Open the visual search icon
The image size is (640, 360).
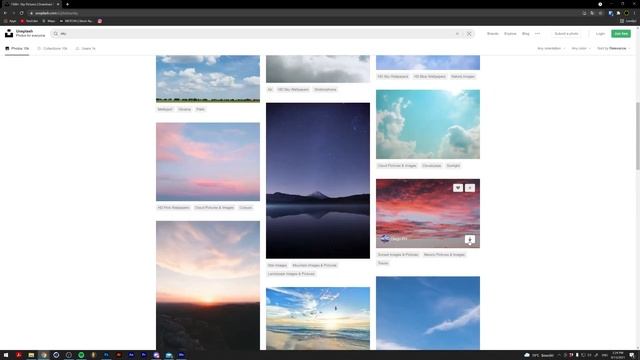(469, 34)
